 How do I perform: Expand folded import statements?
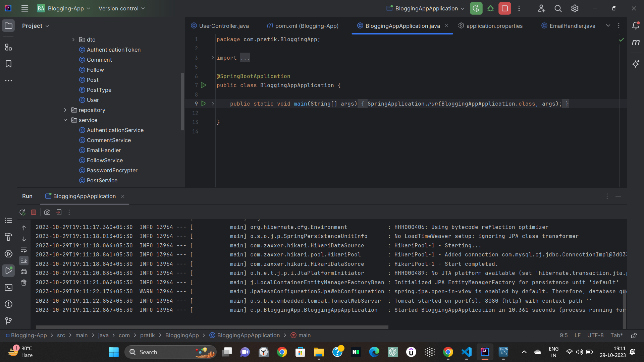point(213,58)
